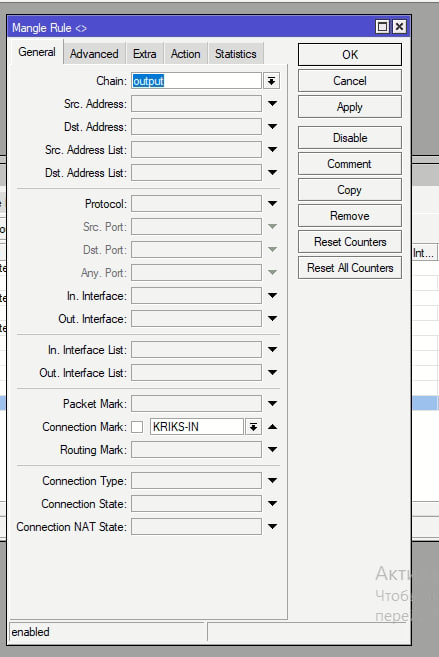Remove the mangle rule
Image resolution: width=439 pixels, height=657 pixels.
[x=350, y=215]
